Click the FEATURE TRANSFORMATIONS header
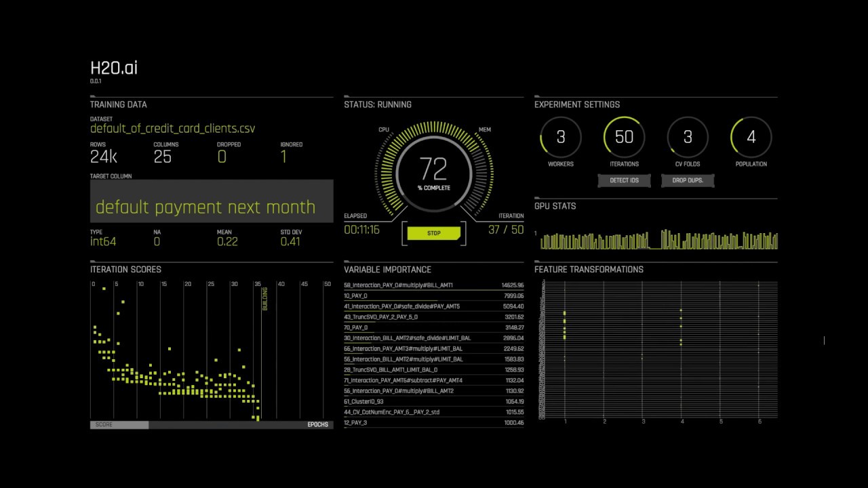The height and width of the screenshot is (488, 868). click(589, 269)
